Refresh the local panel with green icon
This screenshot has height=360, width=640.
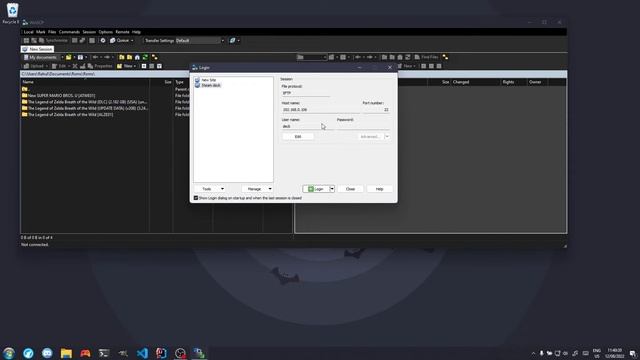[145, 57]
